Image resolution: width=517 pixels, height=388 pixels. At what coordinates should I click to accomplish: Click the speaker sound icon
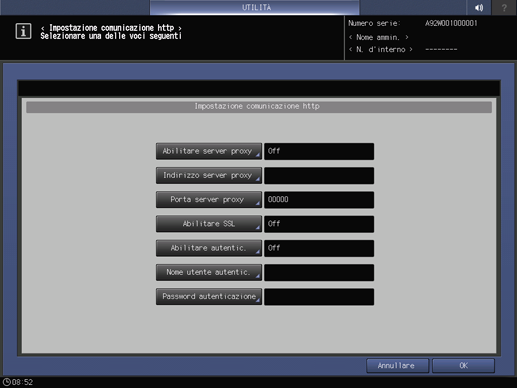coord(479,7)
